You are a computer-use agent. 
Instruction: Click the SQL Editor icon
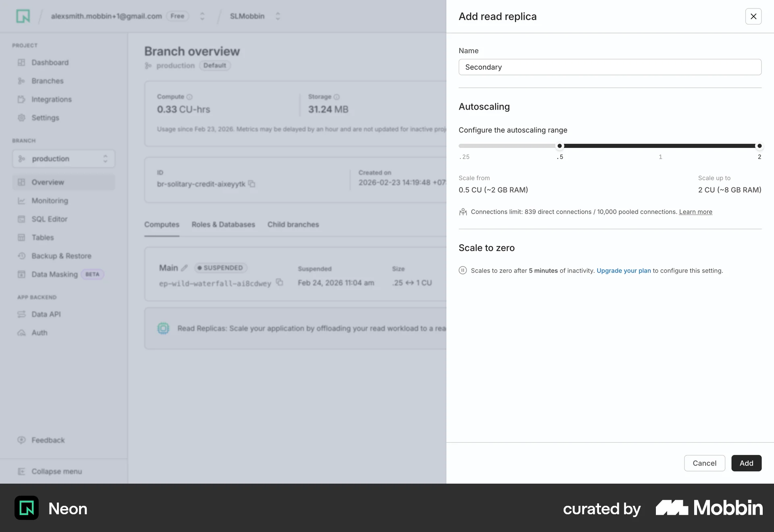21,219
